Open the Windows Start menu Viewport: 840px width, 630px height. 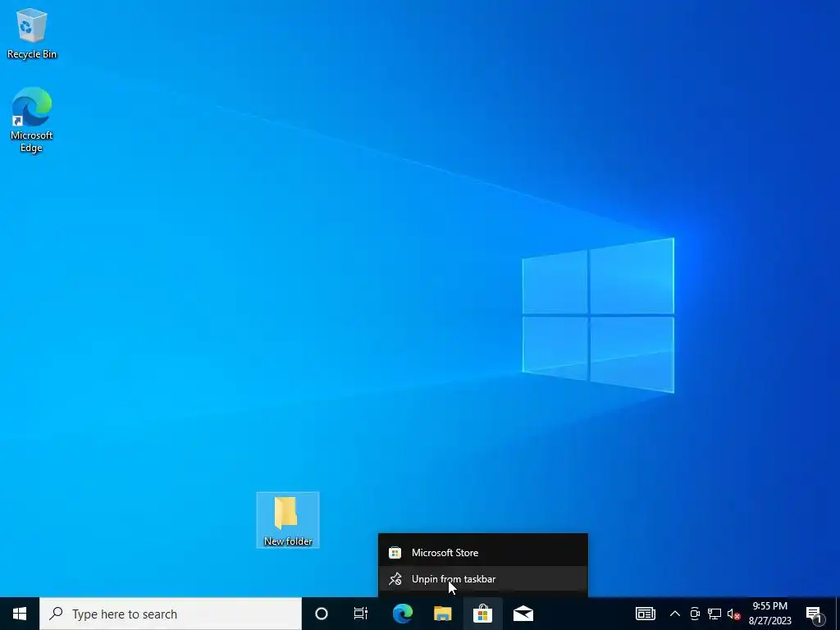coord(20,614)
